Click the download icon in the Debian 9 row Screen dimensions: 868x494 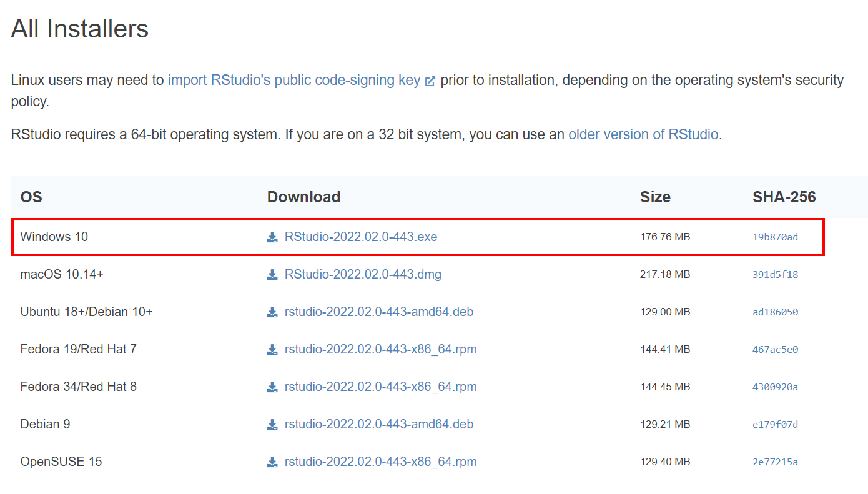pos(272,425)
